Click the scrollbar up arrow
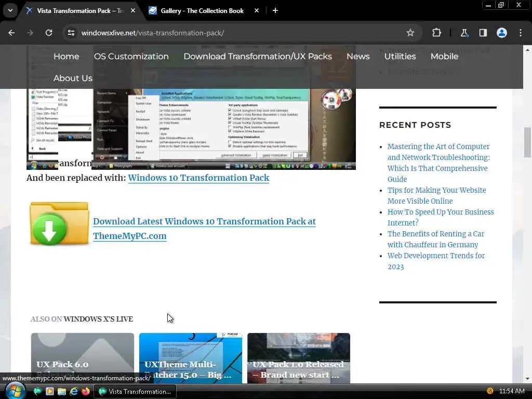The image size is (532, 399). [x=527, y=49]
